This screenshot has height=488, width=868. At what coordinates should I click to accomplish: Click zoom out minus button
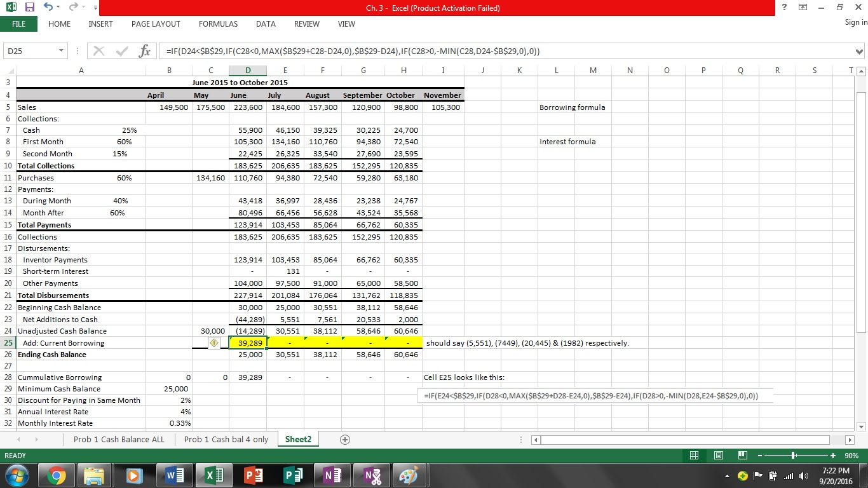coord(759,456)
